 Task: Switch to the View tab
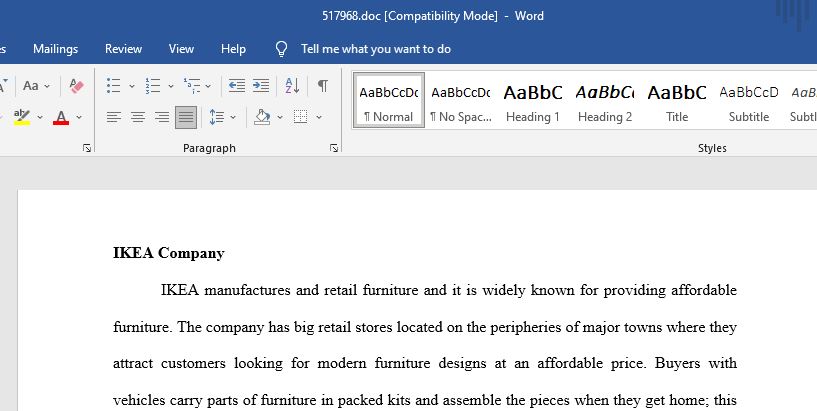coord(181,49)
